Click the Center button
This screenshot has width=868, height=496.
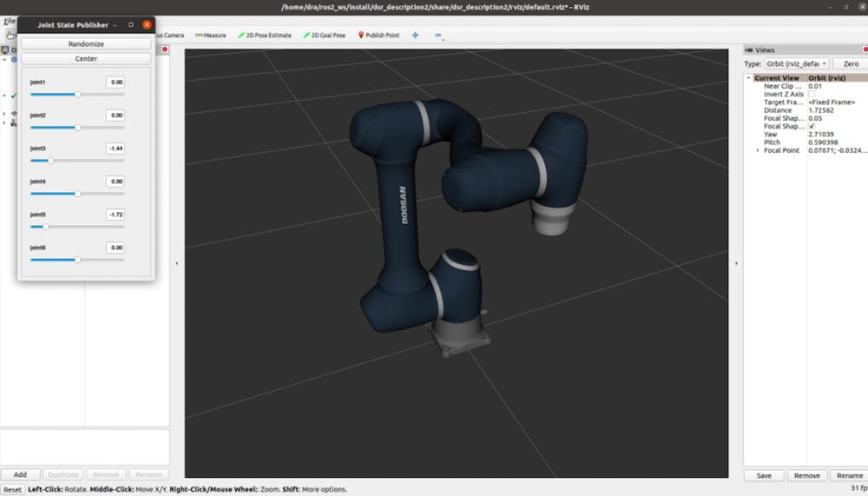click(86, 59)
